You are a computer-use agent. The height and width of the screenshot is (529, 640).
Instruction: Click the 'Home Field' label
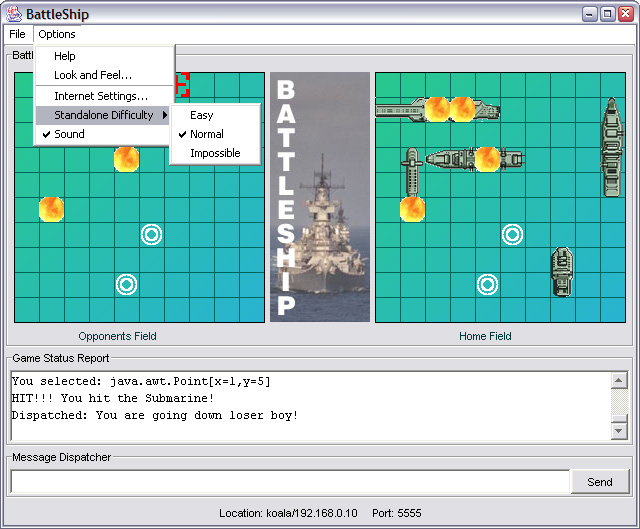pyautogui.click(x=485, y=336)
